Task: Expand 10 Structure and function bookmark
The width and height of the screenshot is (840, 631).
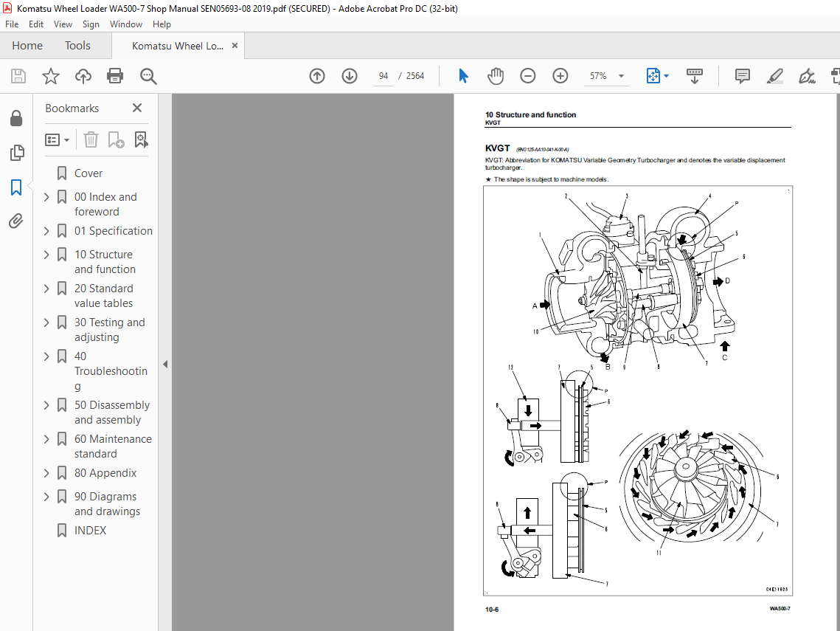Action: (46, 255)
